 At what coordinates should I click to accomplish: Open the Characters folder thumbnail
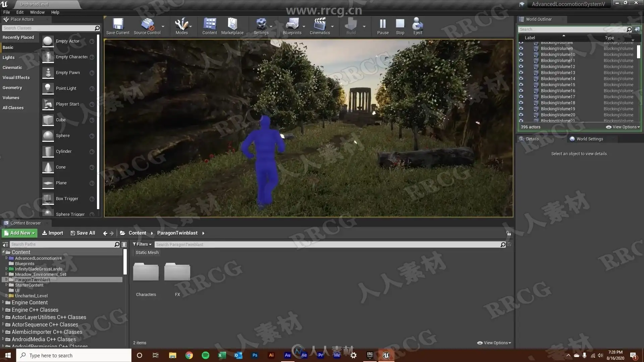click(146, 272)
